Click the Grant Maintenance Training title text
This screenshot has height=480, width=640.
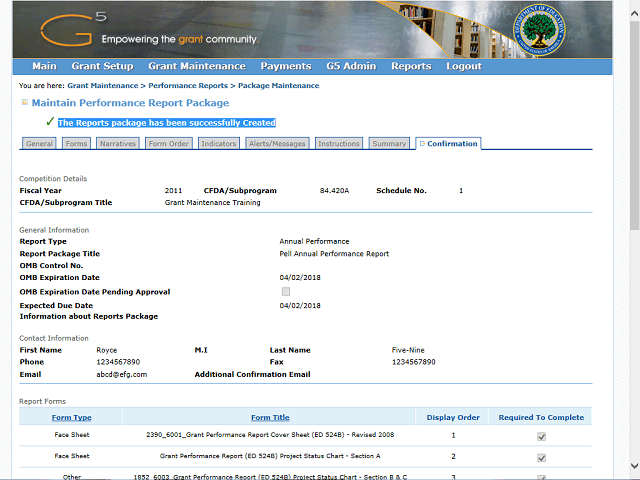(x=212, y=202)
